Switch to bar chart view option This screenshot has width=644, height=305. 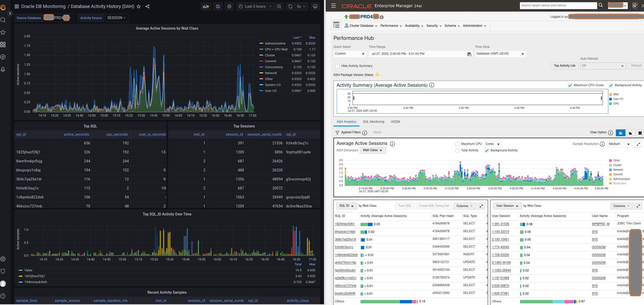[x=621, y=133]
